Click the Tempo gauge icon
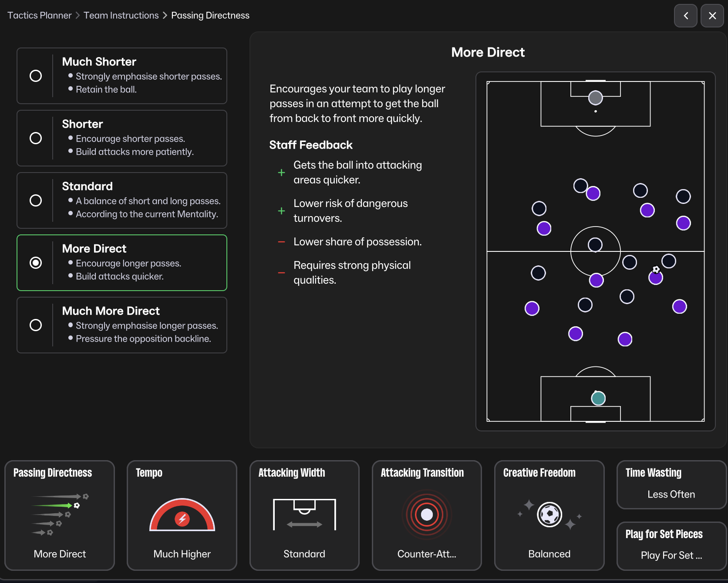 tap(182, 515)
